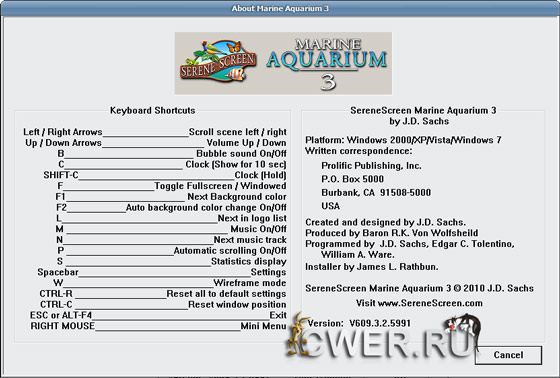The width and height of the screenshot is (560, 378).
Task: Click 'Auto background color change On/Off' text
Action: coord(206,207)
